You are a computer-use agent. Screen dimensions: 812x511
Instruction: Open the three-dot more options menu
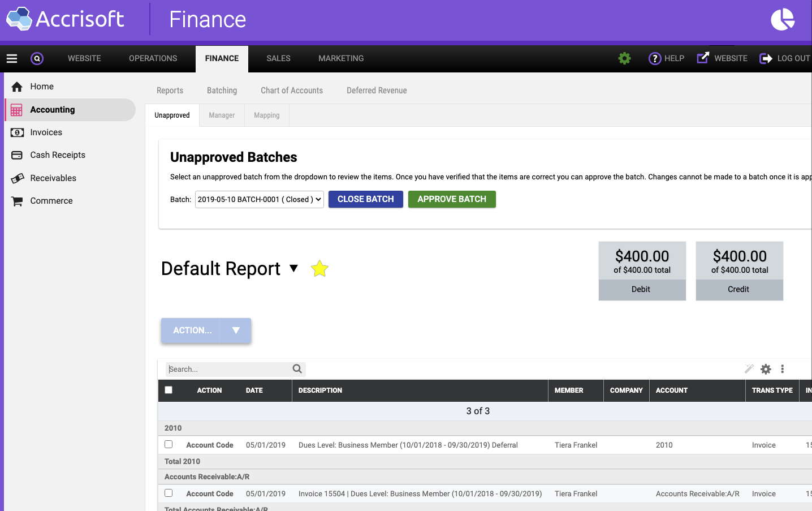[783, 369]
